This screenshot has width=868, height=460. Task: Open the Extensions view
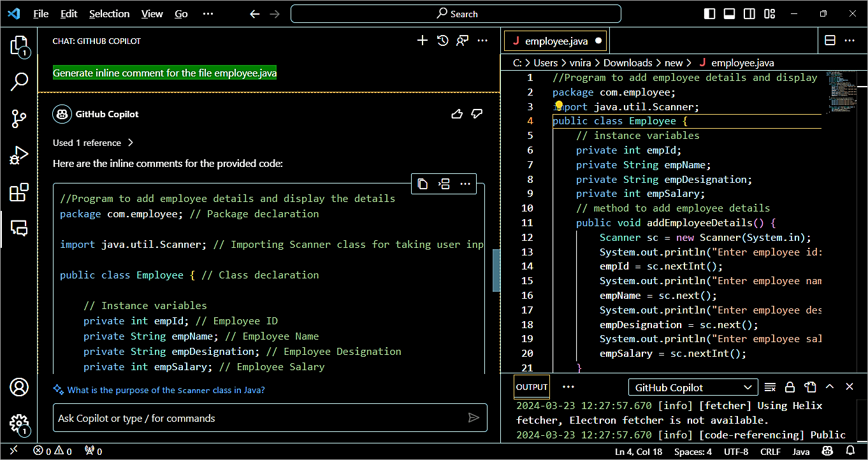(x=19, y=192)
